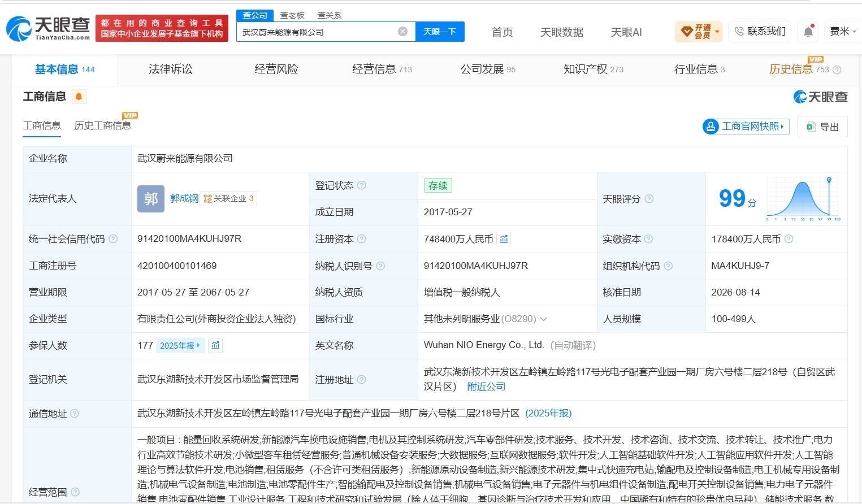Click the 导出 export button
862x504 pixels.
(x=823, y=127)
